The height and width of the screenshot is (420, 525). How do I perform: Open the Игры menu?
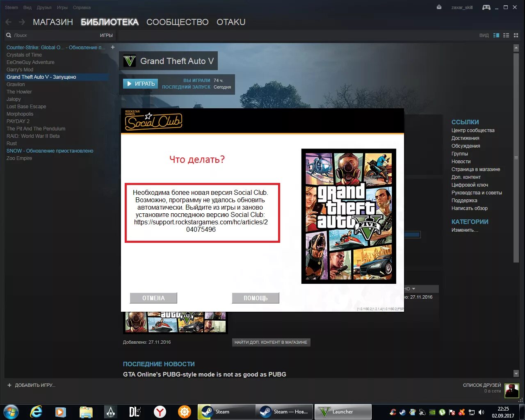click(62, 7)
